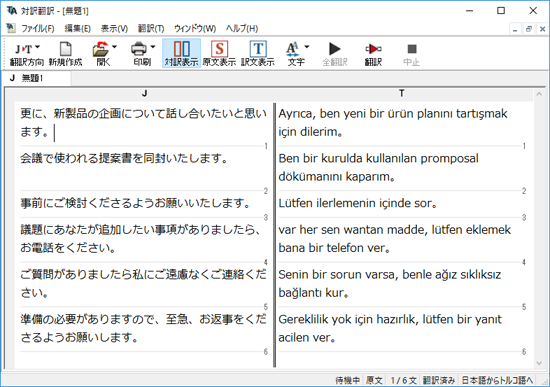Open the ヘルプ(H) menu
550x387 pixels.
(x=242, y=28)
